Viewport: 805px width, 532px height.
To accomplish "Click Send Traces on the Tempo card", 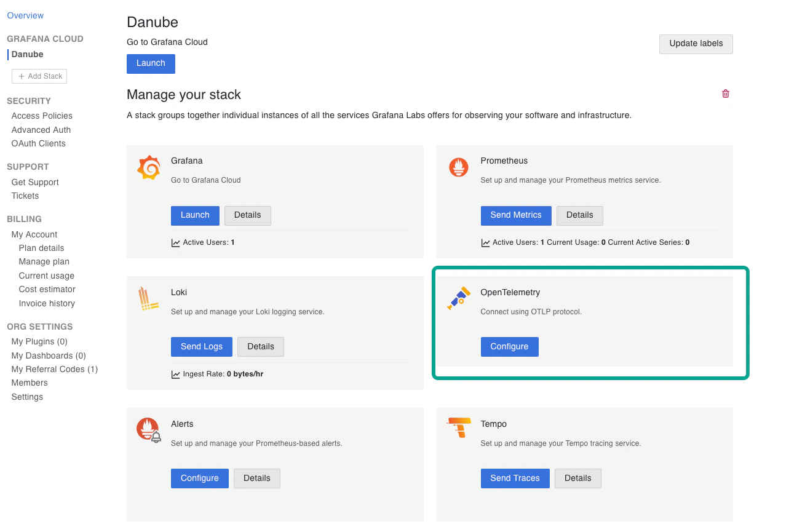I will pyautogui.click(x=515, y=478).
